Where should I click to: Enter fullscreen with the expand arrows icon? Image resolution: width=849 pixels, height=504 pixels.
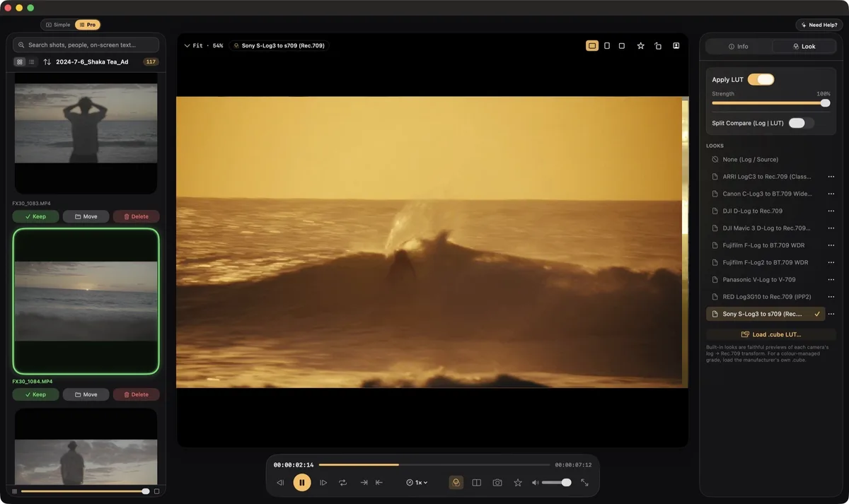pyautogui.click(x=585, y=483)
